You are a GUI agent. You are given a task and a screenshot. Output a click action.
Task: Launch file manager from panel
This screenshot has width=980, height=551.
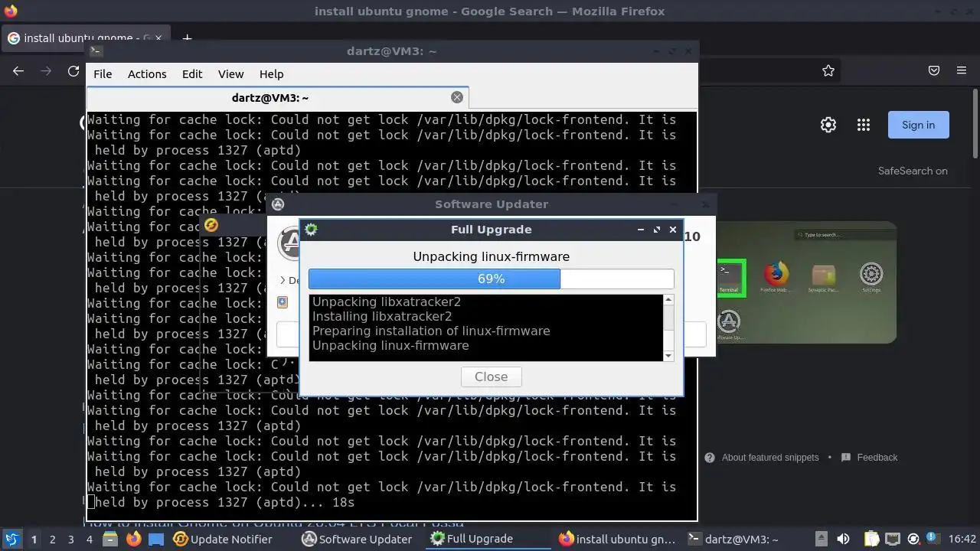(111, 539)
